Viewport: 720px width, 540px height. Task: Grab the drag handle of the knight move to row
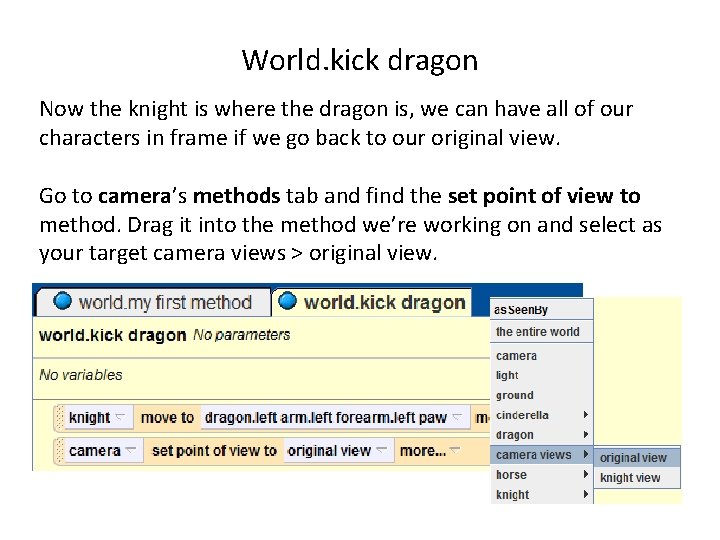click(59, 417)
